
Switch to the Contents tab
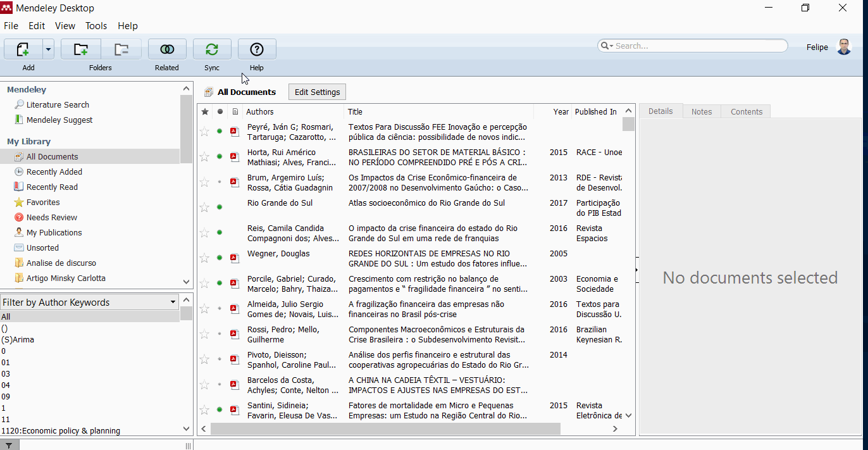(747, 111)
